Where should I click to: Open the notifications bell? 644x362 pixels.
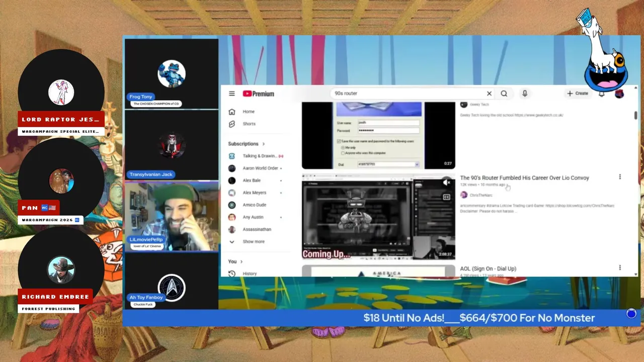coord(601,94)
